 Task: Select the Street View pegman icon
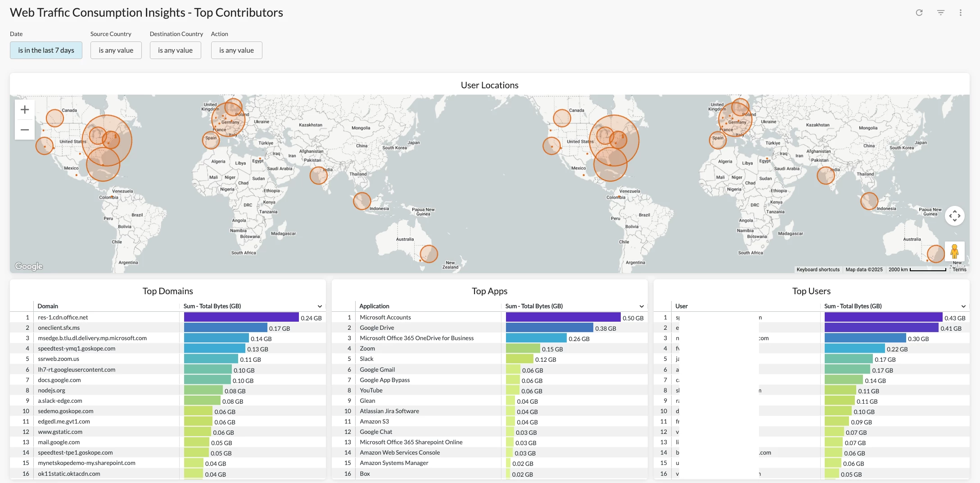955,251
